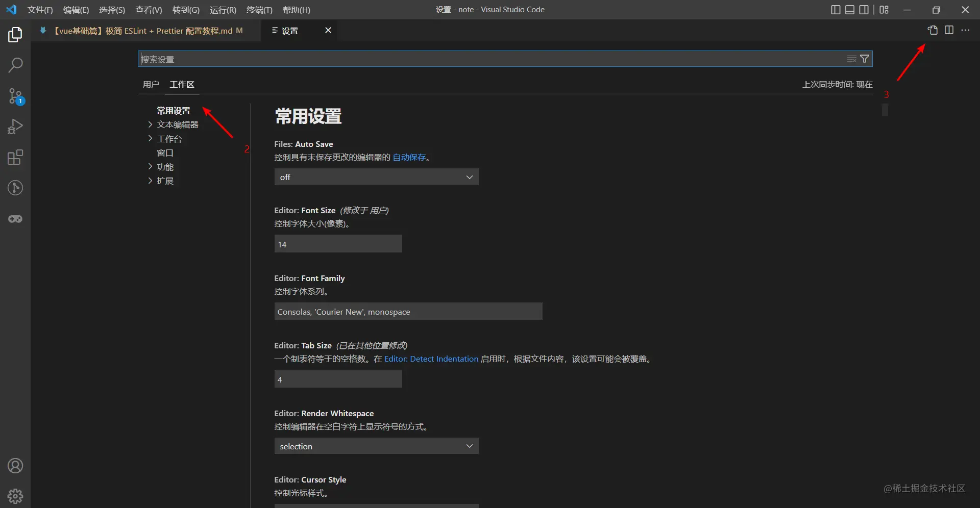Open the Accounts menu icon

click(15, 466)
